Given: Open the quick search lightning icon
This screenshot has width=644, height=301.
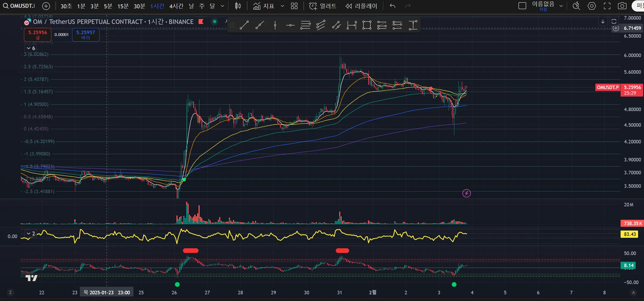Looking at the screenshot, I should click(576, 6).
